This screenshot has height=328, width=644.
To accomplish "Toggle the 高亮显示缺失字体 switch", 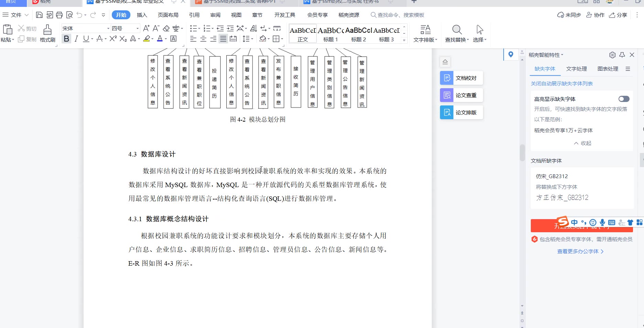I will [x=624, y=99].
